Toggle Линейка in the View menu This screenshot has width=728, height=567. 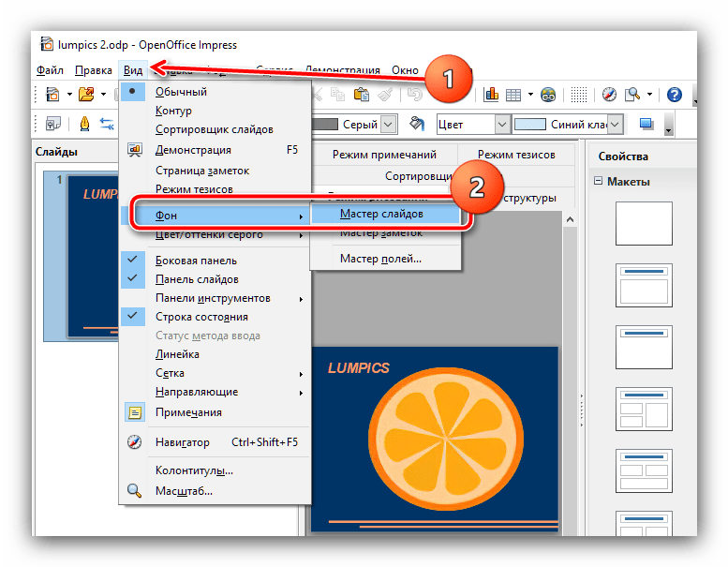[215, 354]
